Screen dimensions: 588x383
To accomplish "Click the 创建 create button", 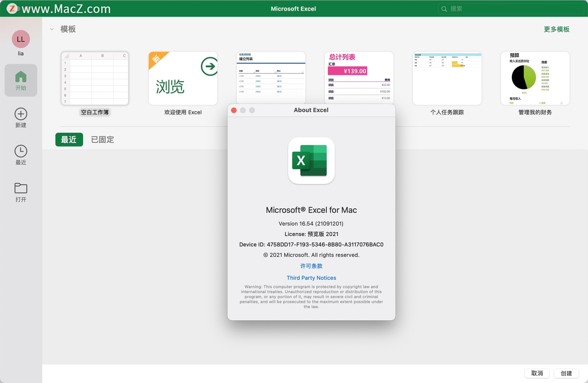I will (x=566, y=373).
